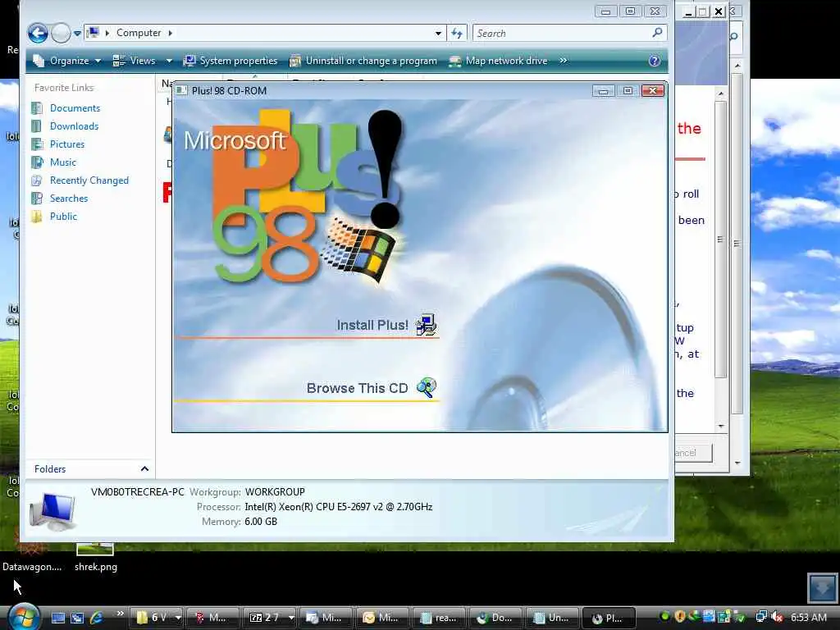
Task: Open the Public favorite link
Action: click(x=63, y=217)
